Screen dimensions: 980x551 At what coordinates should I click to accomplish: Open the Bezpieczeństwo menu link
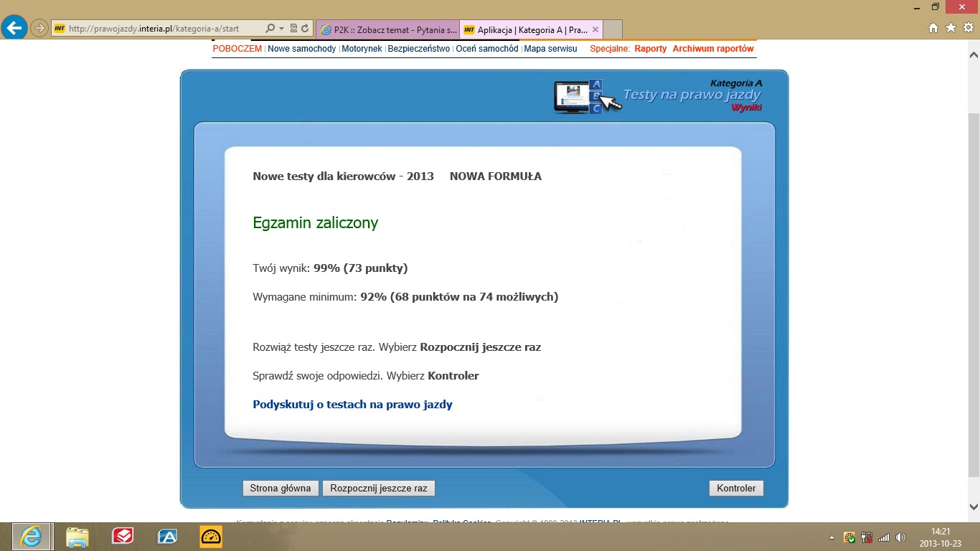419,49
